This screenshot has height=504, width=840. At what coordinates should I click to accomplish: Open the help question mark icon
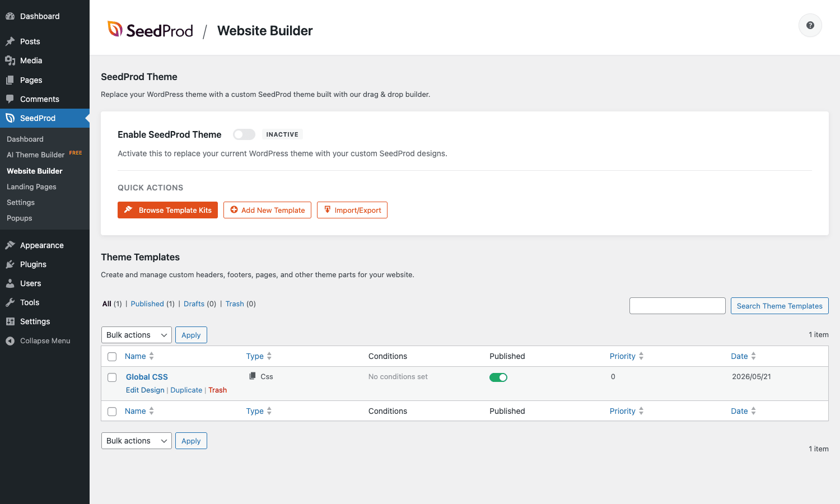810,25
